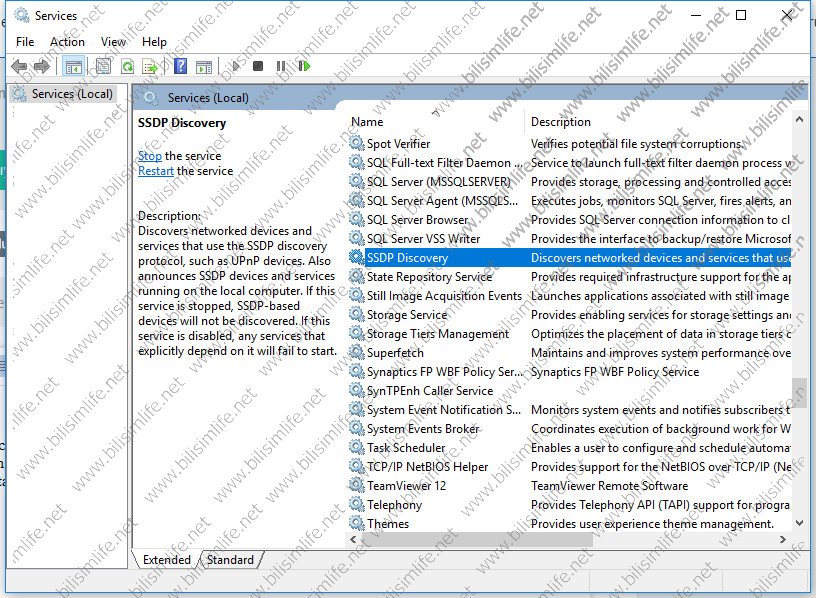This screenshot has height=598, width=816.
Task: Open the View menu
Action: pos(113,42)
